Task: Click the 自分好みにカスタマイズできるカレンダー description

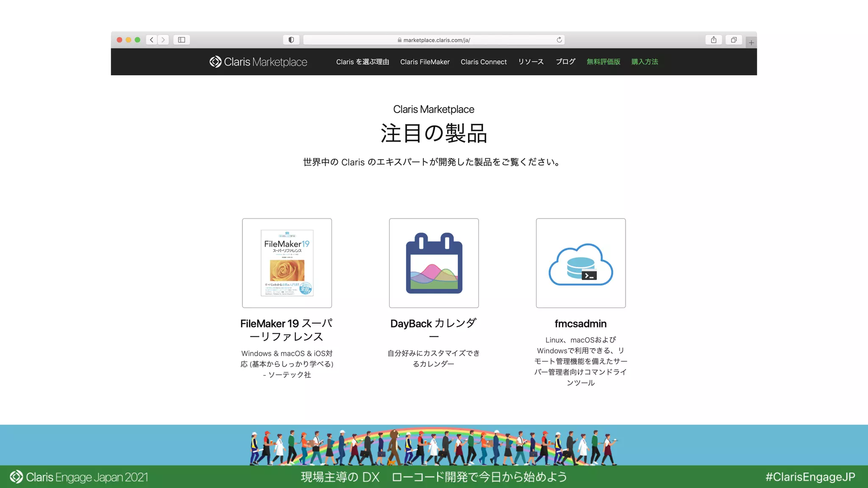Action: [434, 358]
